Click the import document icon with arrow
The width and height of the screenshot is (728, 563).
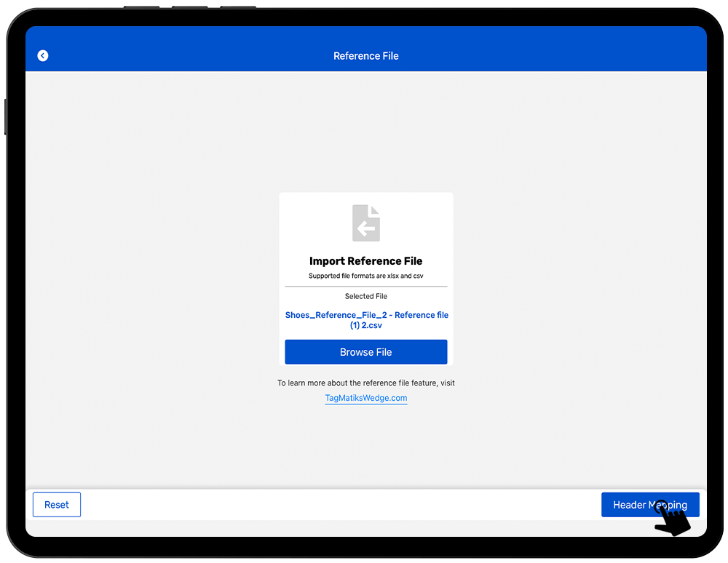pos(366,223)
